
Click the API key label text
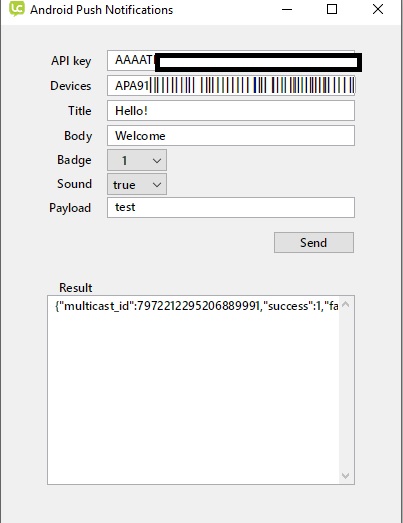[x=71, y=61]
